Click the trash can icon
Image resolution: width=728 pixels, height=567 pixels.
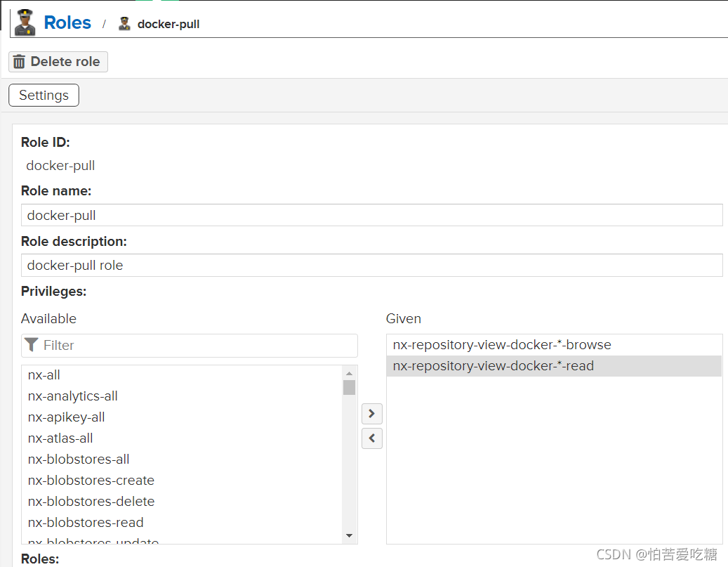pos(19,62)
